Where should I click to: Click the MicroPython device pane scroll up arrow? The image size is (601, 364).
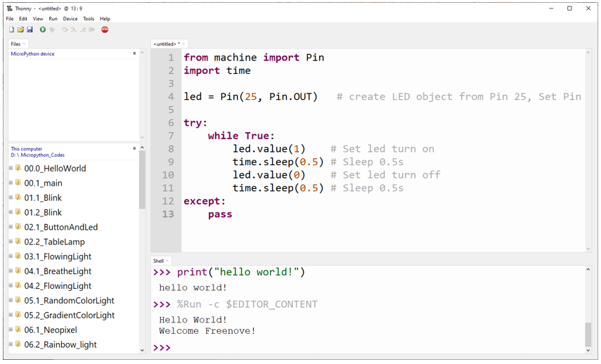point(142,53)
